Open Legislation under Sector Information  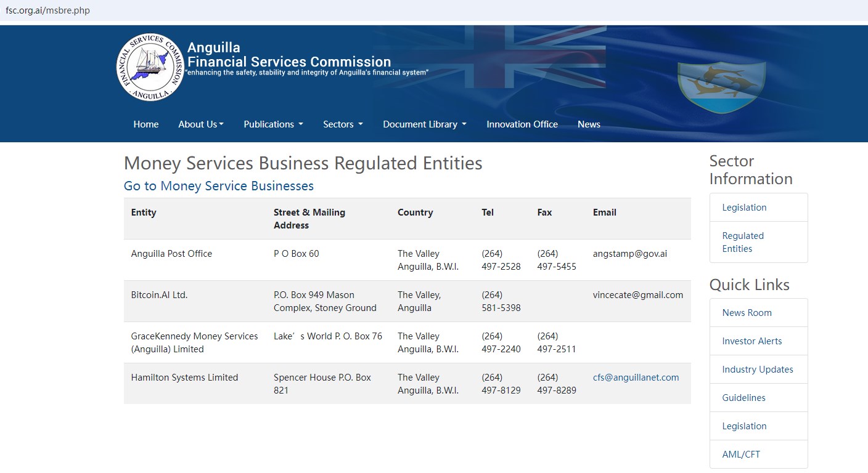click(744, 208)
